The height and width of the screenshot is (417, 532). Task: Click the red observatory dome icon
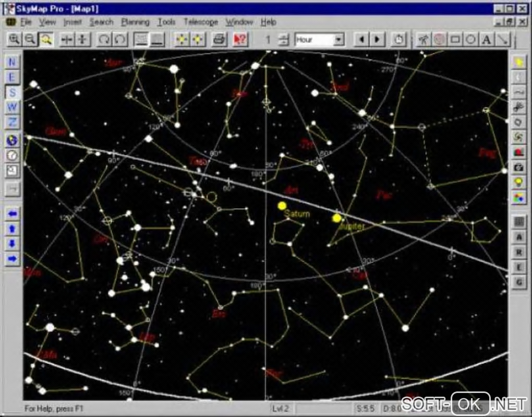coord(518,152)
